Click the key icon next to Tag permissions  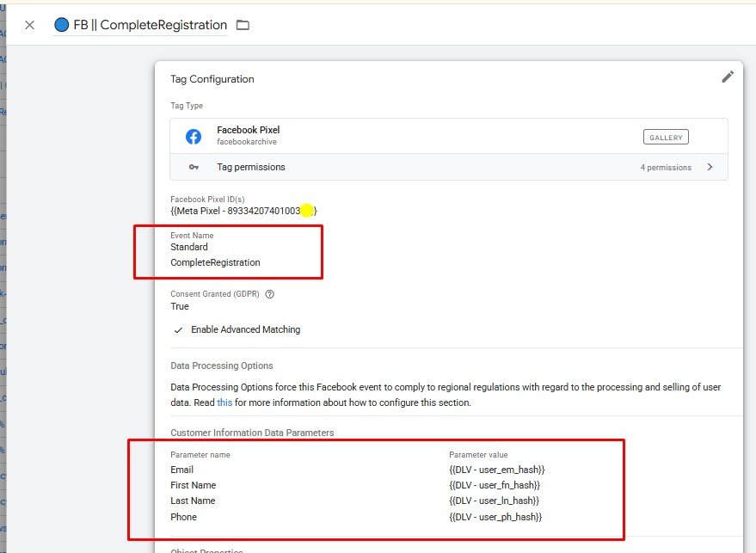click(194, 167)
